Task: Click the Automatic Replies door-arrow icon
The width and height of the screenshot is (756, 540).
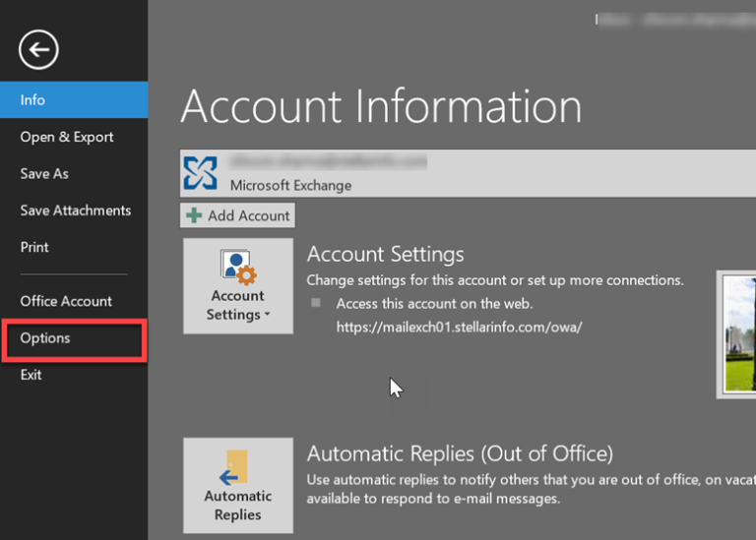Action: [x=233, y=467]
